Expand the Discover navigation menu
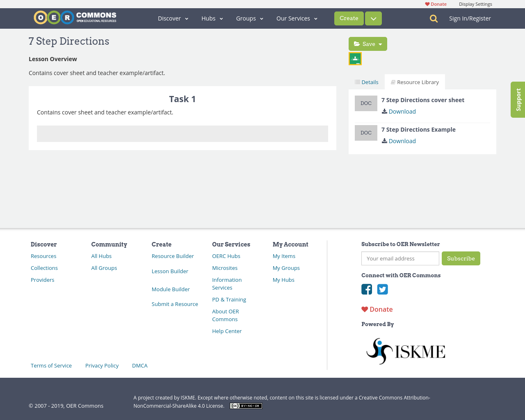 [172, 18]
